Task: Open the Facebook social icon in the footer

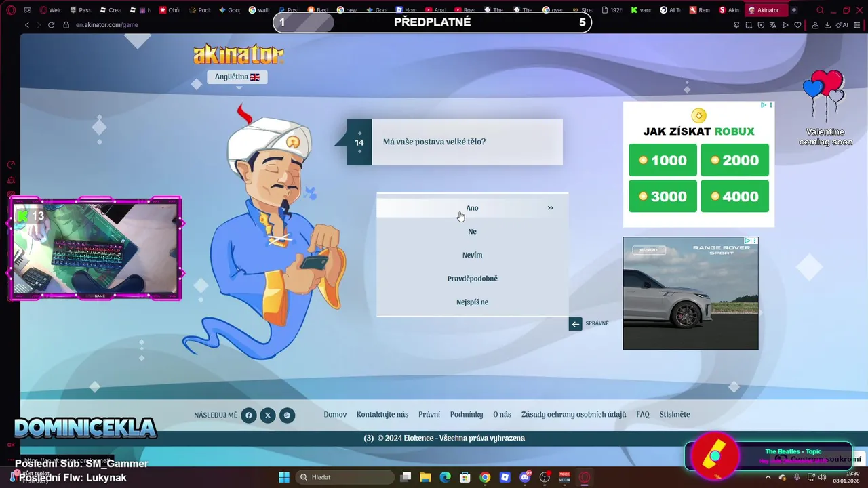Action: (249, 415)
